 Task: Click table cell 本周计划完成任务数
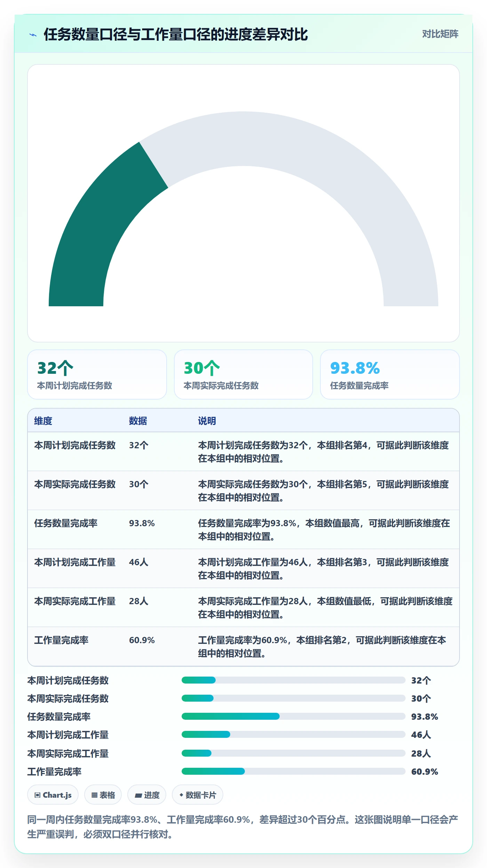click(75, 445)
